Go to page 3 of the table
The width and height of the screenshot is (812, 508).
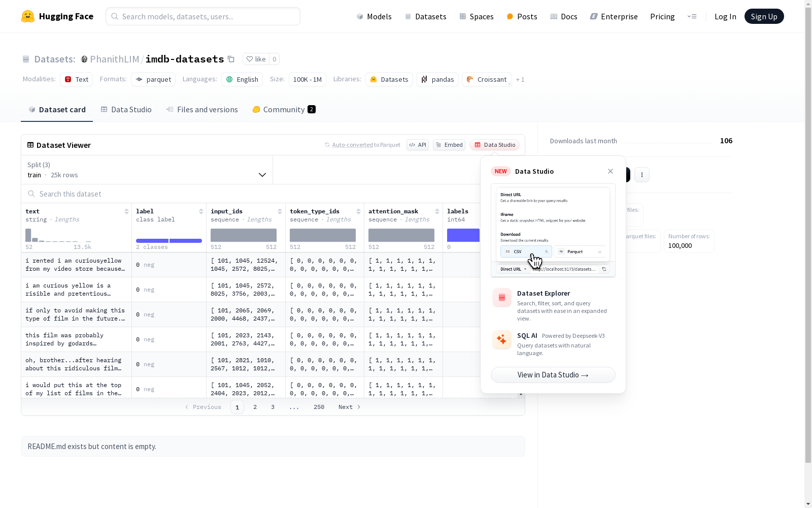pos(273,407)
